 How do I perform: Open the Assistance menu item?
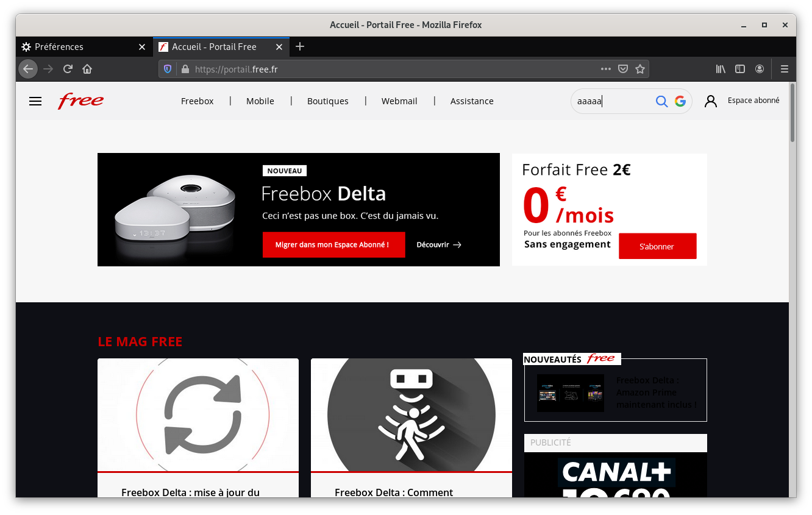[x=472, y=101]
